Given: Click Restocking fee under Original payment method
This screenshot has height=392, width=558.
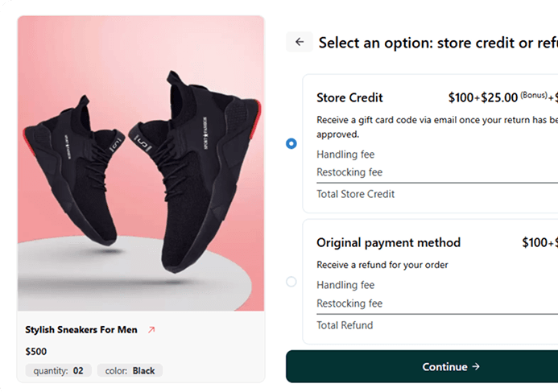Looking at the screenshot, I should (349, 303).
